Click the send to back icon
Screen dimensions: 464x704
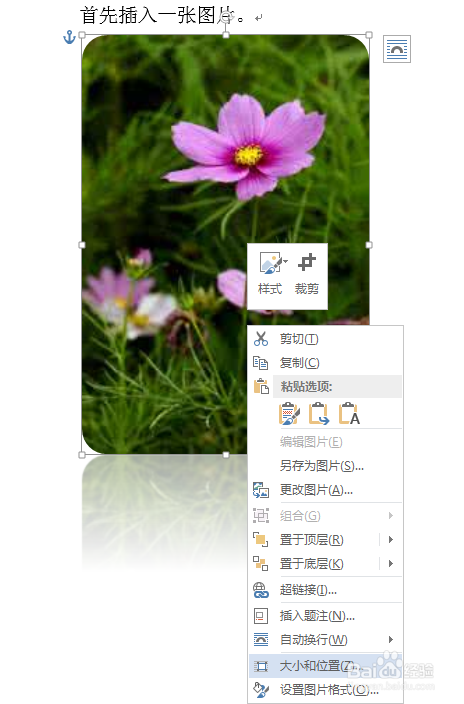(261, 563)
